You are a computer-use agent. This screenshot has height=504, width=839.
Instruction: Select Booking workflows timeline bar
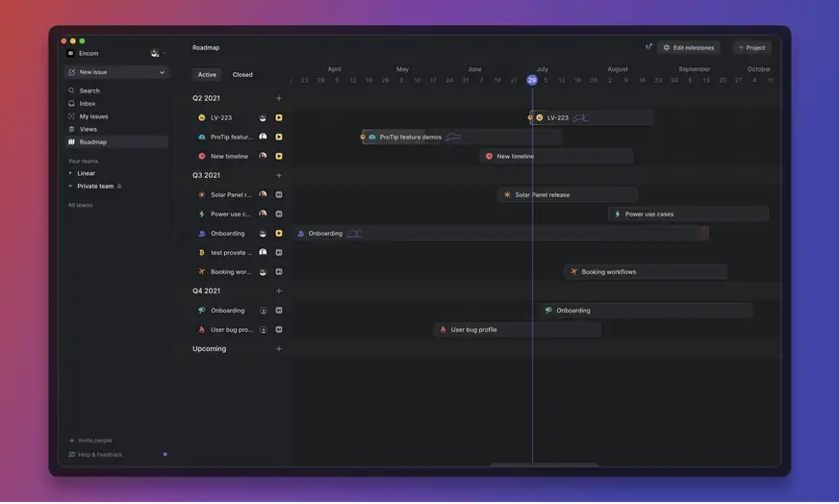(646, 272)
